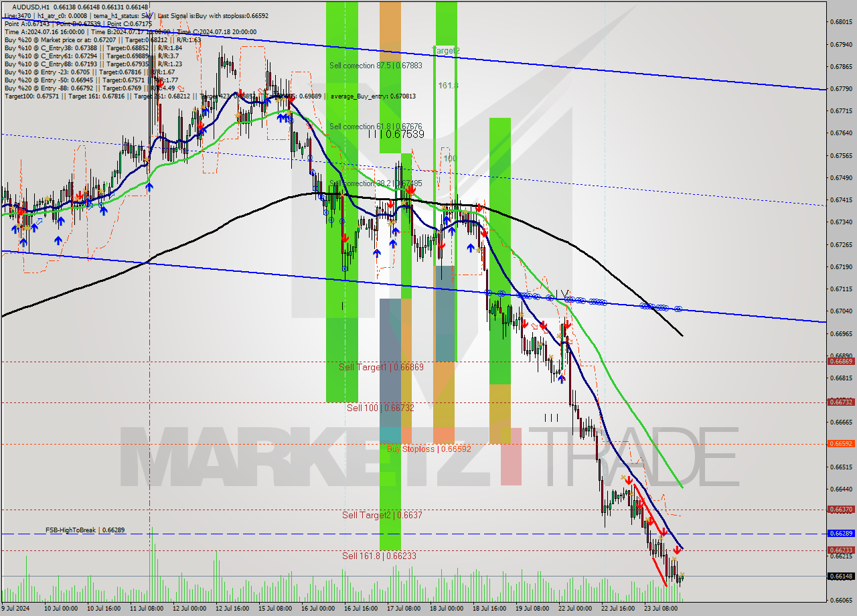
Task: Click the 0.67415 price axis value
Action: (841, 200)
